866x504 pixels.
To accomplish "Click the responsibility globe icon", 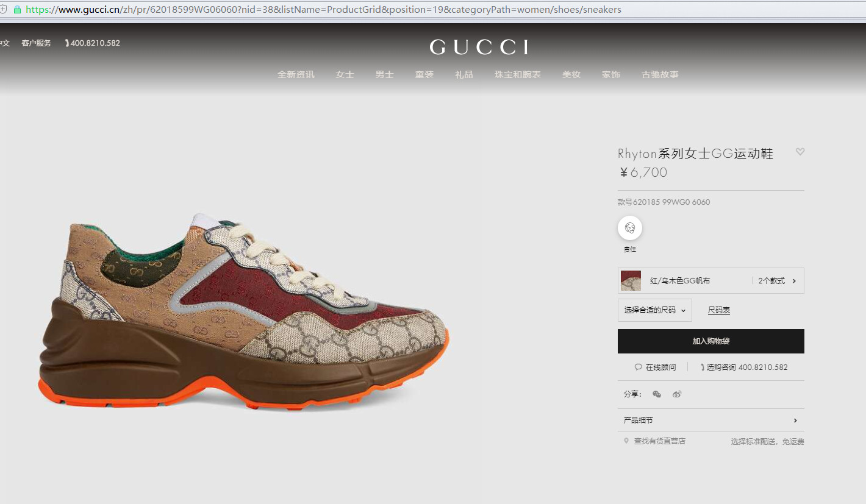I will coord(630,228).
